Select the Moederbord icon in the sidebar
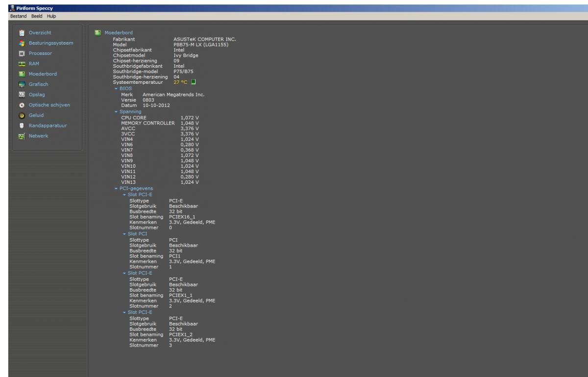The width and height of the screenshot is (588, 377). (x=21, y=74)
